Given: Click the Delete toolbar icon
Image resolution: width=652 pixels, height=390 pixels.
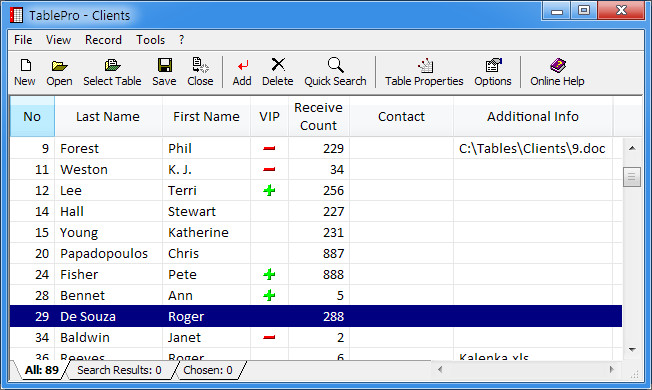Looking at the screenshot, I should tap(278, 65).
